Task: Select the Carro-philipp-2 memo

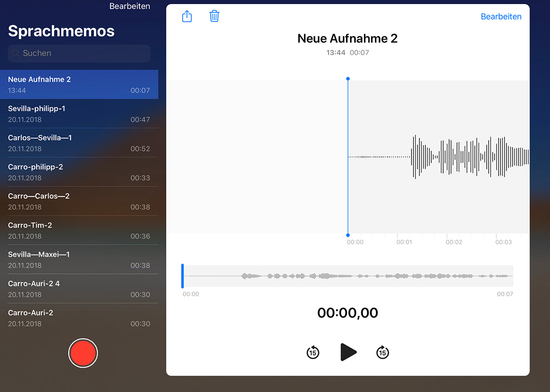Action: (79, 172)
